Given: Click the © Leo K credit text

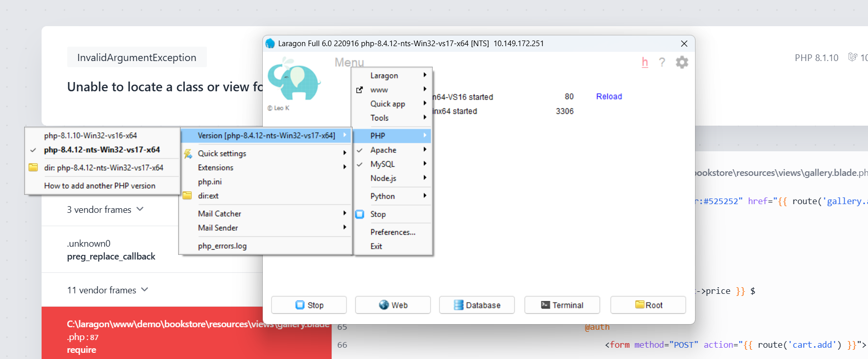Looking at the screenshot, I should pos(278,108).
